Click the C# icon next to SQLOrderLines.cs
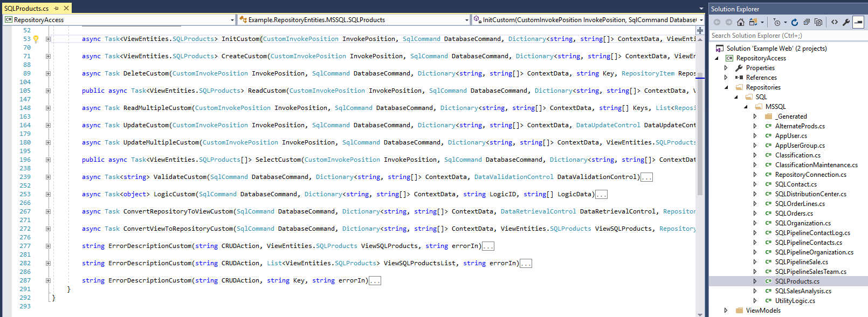The image size is (868, 317). point(769,204)
